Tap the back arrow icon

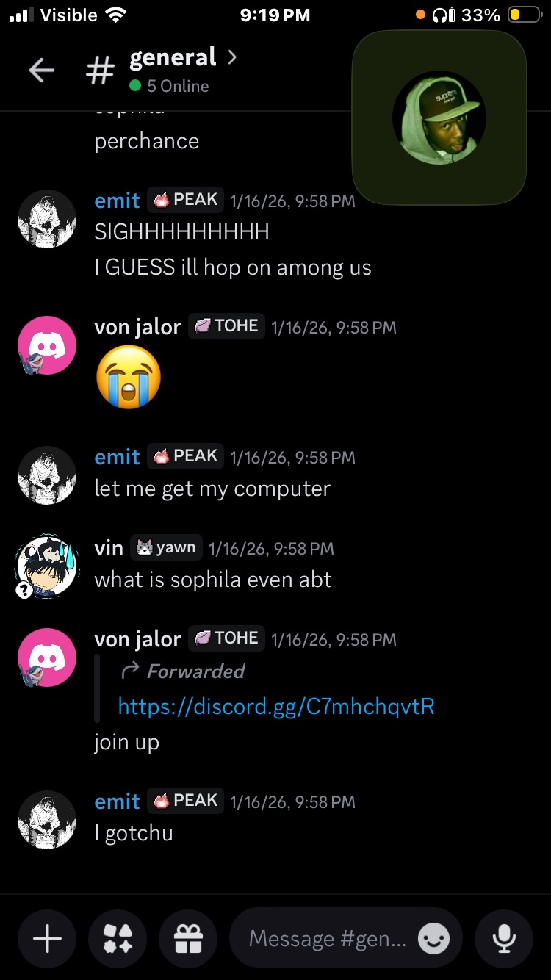[x=41, y=71]
